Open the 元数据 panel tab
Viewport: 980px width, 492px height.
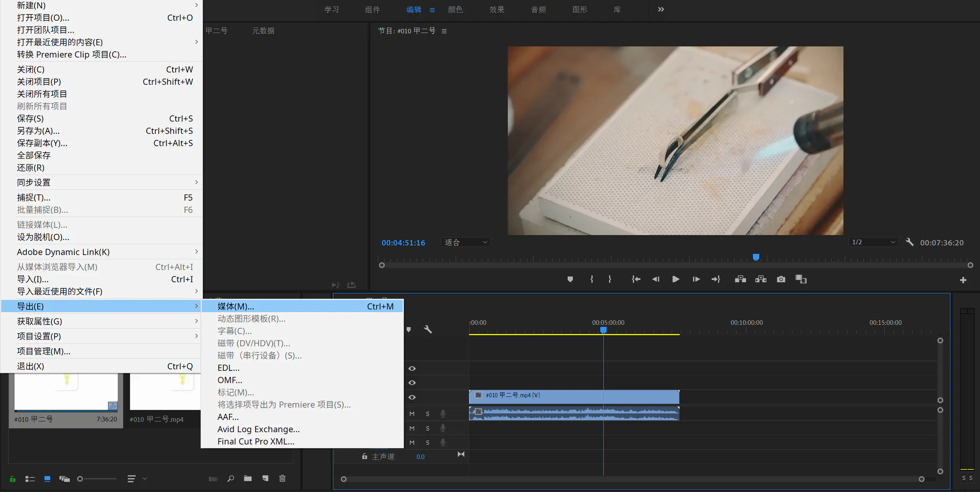(x=263, y=31)
